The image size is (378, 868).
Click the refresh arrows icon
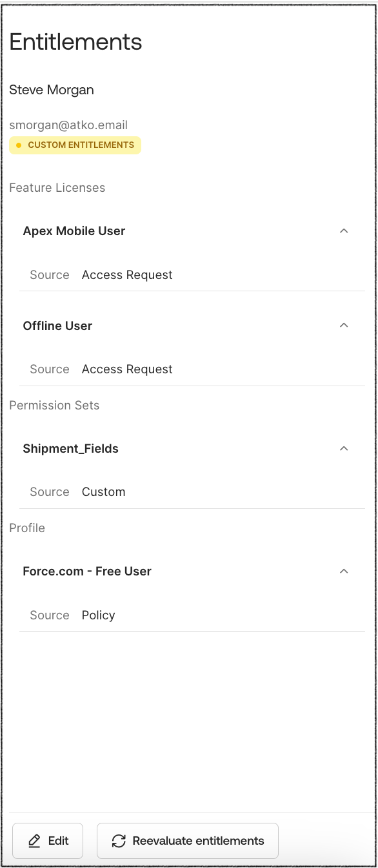(119, 841)
